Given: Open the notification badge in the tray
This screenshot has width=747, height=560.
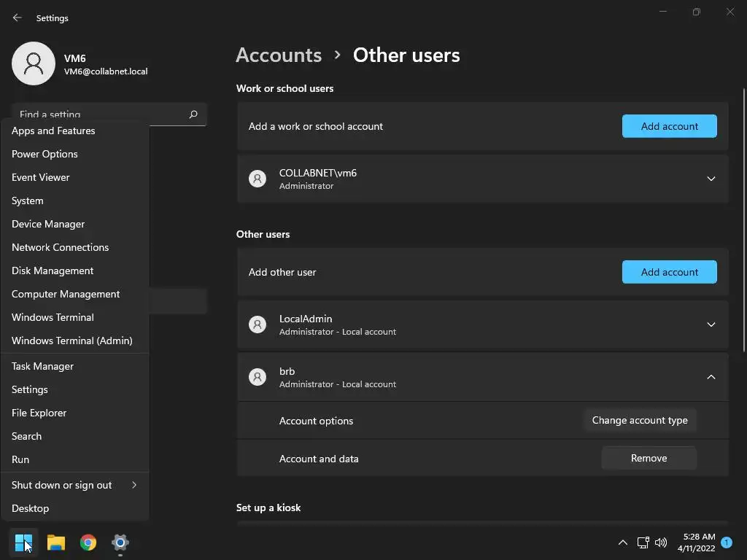Looking at the screenshot, I should point(727,542).
